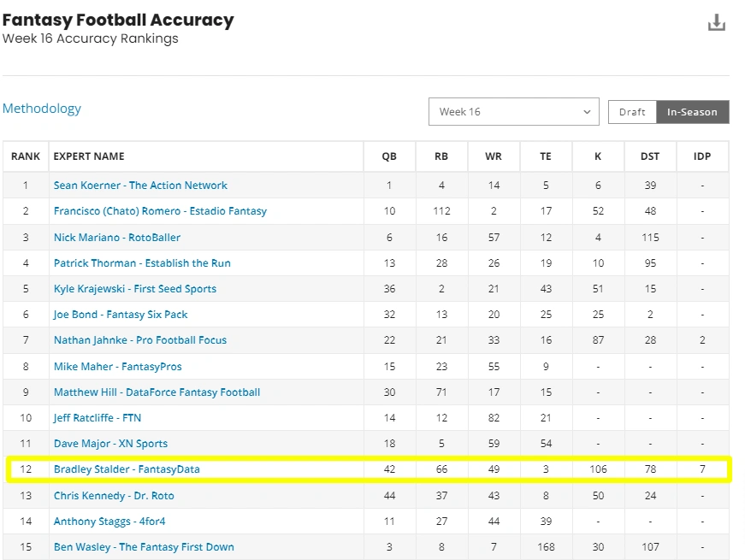This screenshot has height=560, width=745.
Task: Click the TE column header
Action: pyautogui.click(x=546, y=156)
